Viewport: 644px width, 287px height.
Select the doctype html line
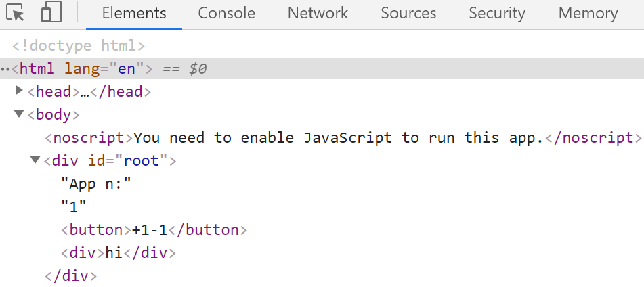point(79,45)
